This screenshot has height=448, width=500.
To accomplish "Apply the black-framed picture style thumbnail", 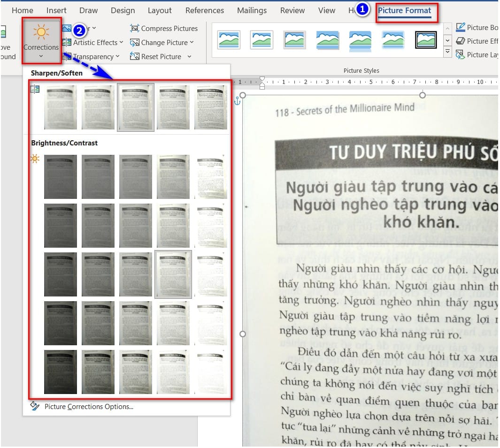I will click(x=426, y=40).
